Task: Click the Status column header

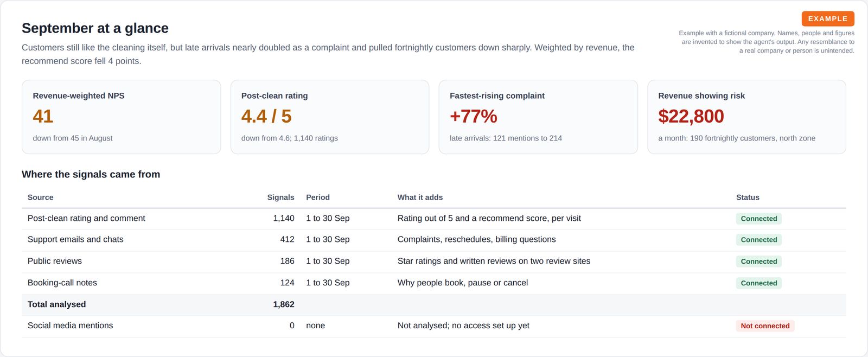Action: click(748, 197)
